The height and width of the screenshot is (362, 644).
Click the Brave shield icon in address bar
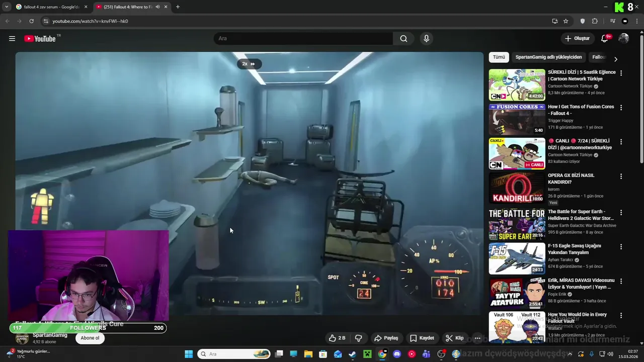583,21
